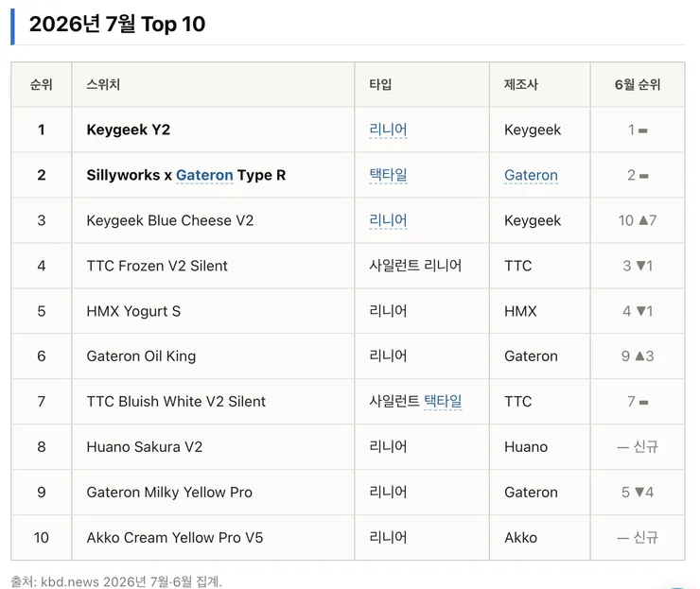Select June rank 3 ▼1 value
700x589 pixels.
[638, 266]
